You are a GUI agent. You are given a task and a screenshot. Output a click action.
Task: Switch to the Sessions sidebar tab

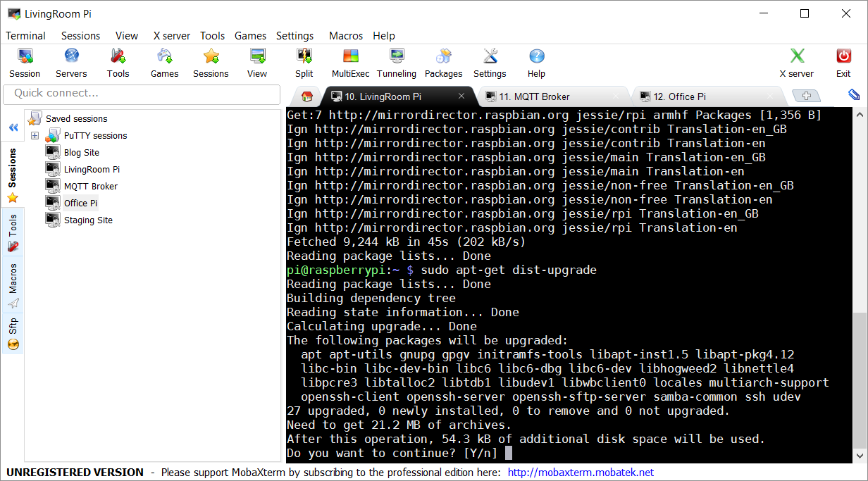coord(13,175)
